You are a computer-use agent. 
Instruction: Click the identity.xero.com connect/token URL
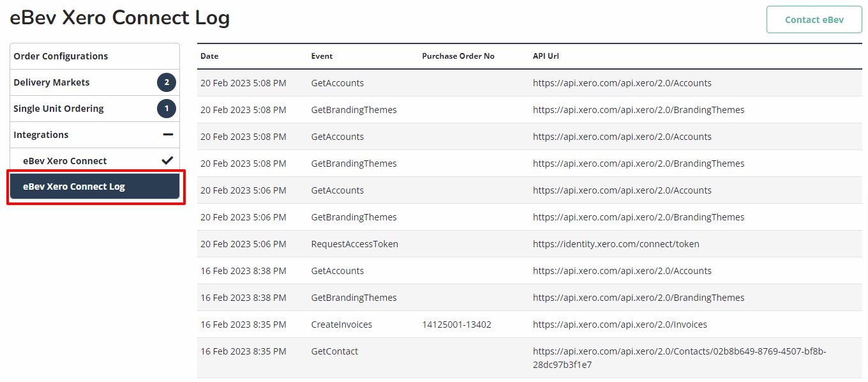click(616, 244)
